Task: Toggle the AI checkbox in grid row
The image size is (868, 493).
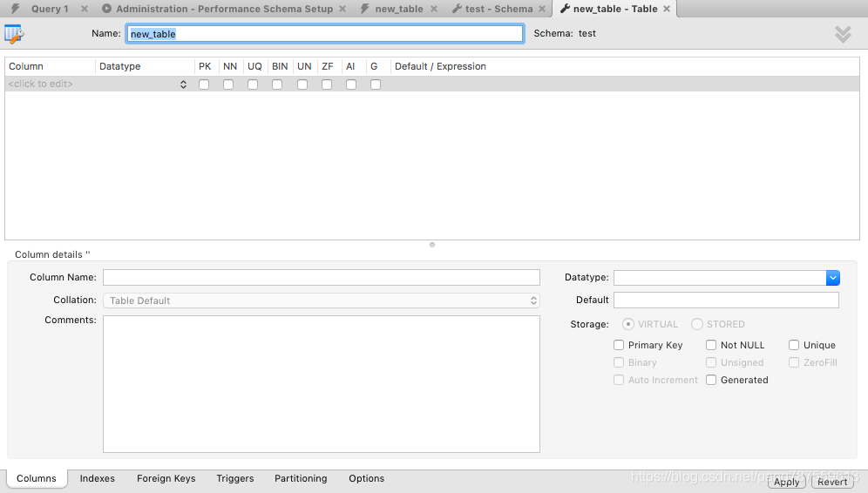Action: click(351, 84)
